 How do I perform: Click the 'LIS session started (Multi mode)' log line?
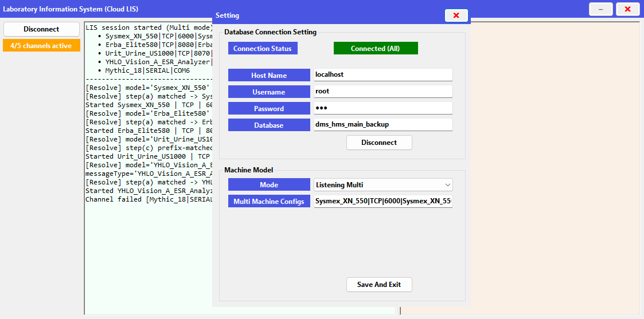pyautogui.click(x=149, y=28)
